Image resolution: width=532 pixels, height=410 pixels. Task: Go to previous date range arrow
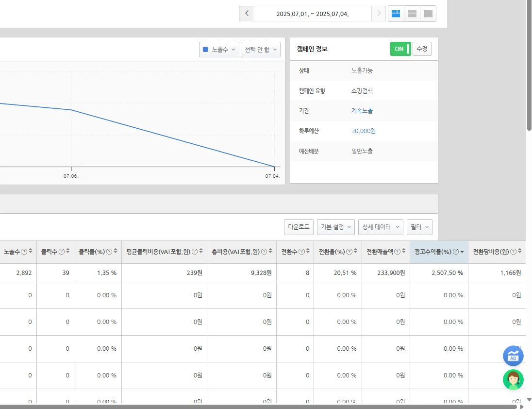247,14
